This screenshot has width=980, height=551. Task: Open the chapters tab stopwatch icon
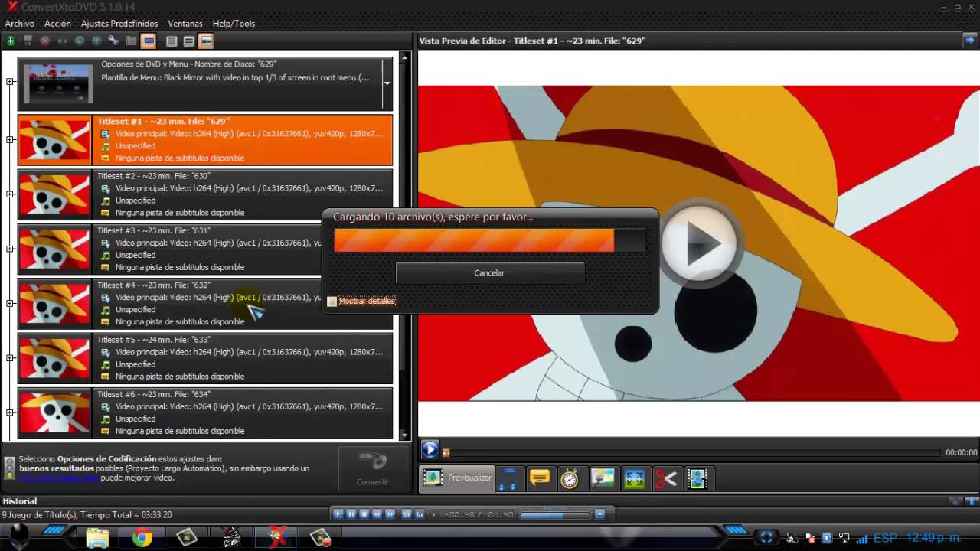point(570,478)
